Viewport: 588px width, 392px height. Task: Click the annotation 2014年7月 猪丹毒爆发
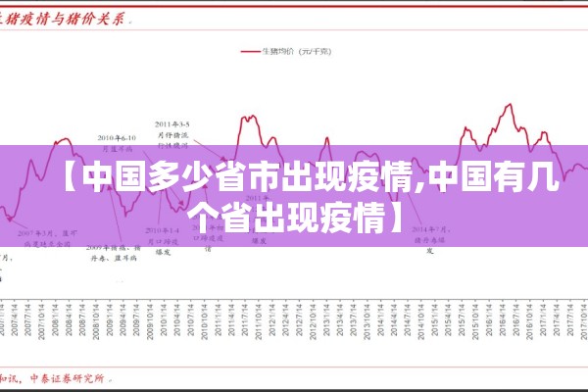coord(430,239)
